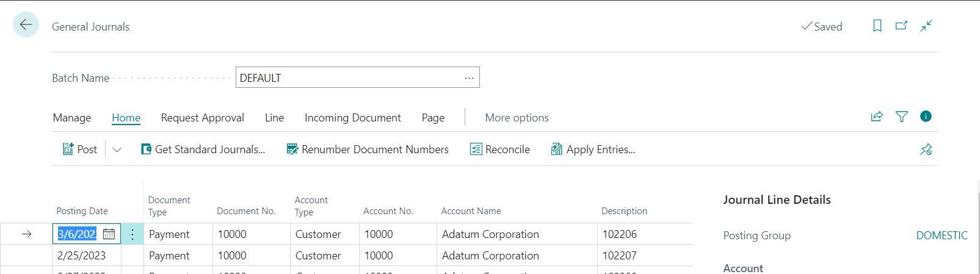
Task: Click the Journal Line Details heading
Action: pyautogui.click(x=777, y=200)
